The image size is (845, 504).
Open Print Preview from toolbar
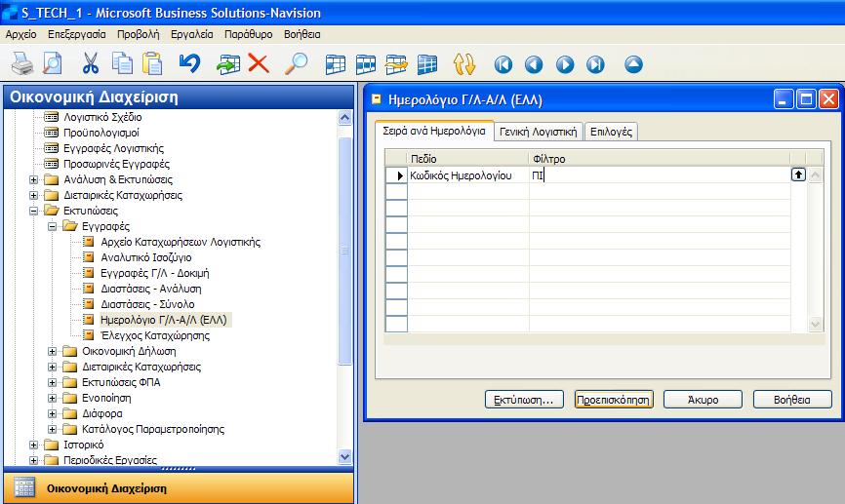tap(53, 64)
